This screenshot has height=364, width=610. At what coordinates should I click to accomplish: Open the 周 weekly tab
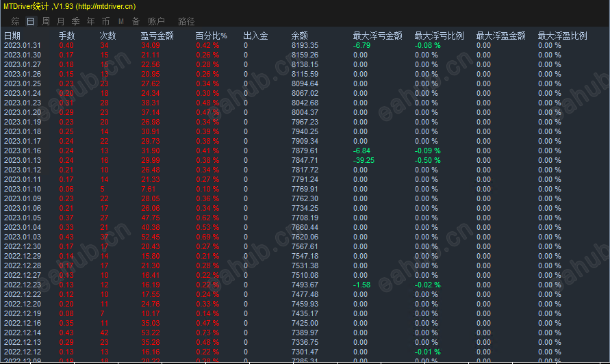[45, 21]
